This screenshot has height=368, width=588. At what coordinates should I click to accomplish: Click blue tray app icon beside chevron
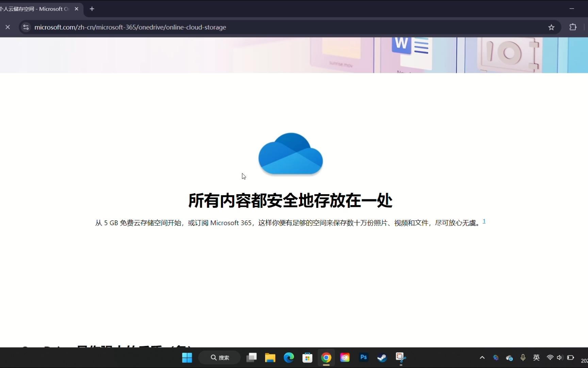[x=496, y=357]
